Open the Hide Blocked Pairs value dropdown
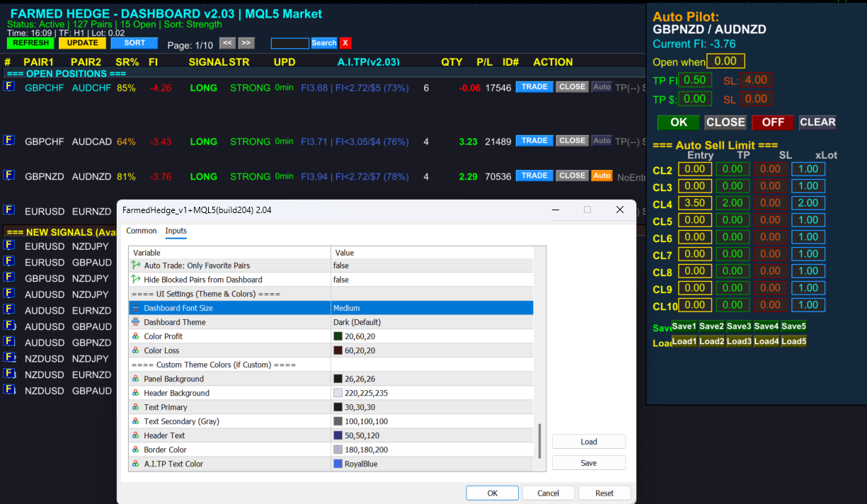 click(432, 280)
